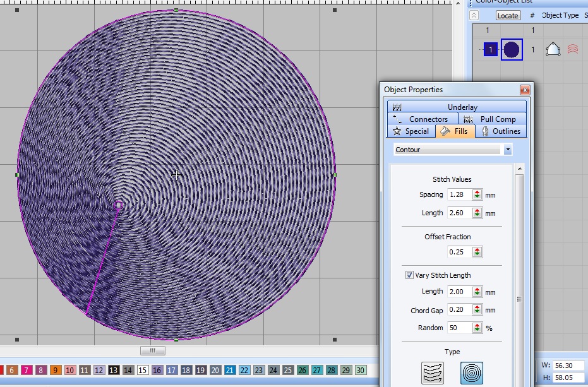Toggle the Vary Stitch Length checkbox
This screenshot has height=387, width=588.
(410, 275)
